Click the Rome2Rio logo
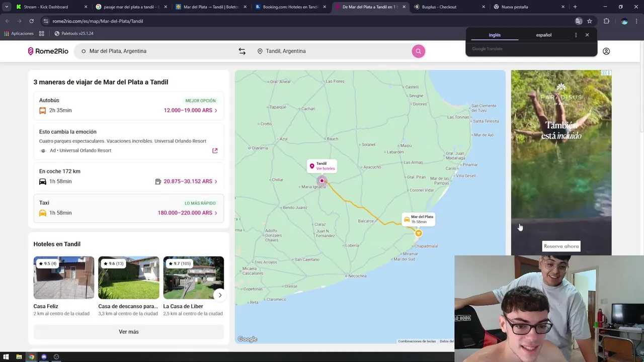This screenshot has width=644, height=362. point(48,51)
